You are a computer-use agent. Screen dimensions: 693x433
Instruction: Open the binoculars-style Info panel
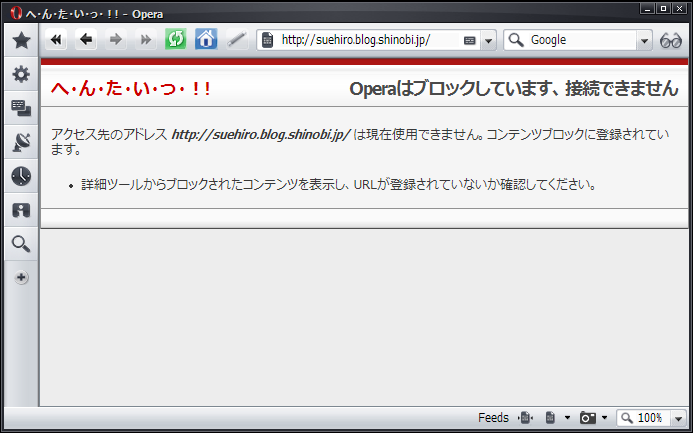21,210
